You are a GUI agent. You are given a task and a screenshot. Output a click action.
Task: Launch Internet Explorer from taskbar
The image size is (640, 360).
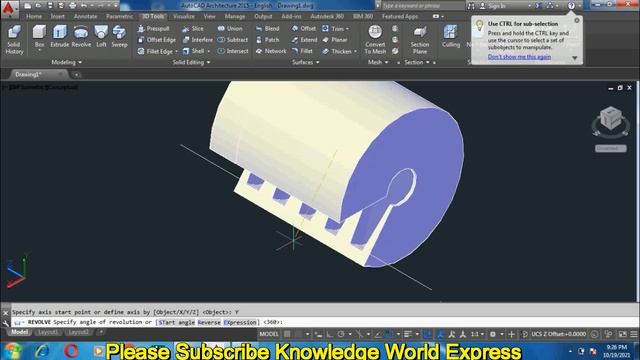[42, 351]
